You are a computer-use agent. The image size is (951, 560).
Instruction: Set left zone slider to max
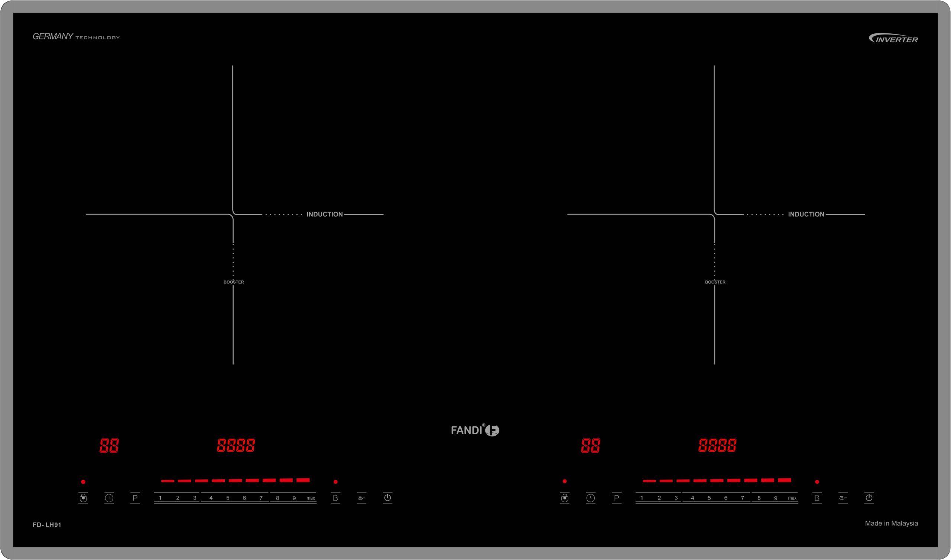[311, 498]
